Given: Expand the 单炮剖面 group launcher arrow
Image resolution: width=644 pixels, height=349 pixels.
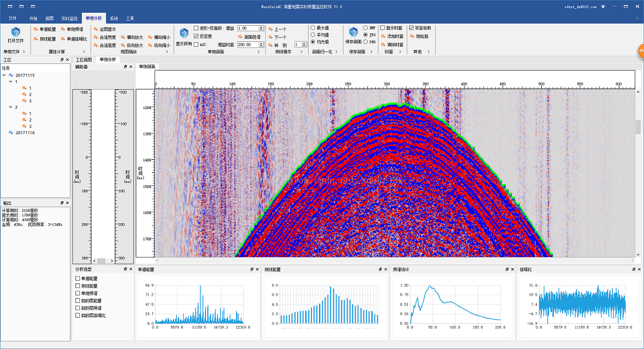Looking at the screenshot, I should (258, 51).
